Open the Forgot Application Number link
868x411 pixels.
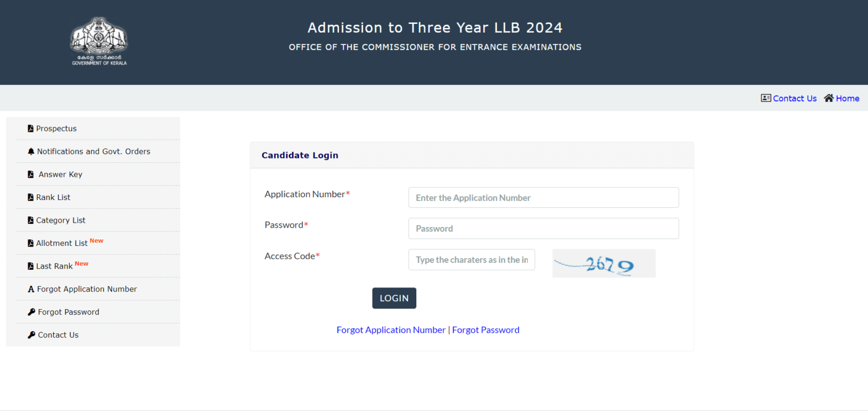tap(391, 330)
